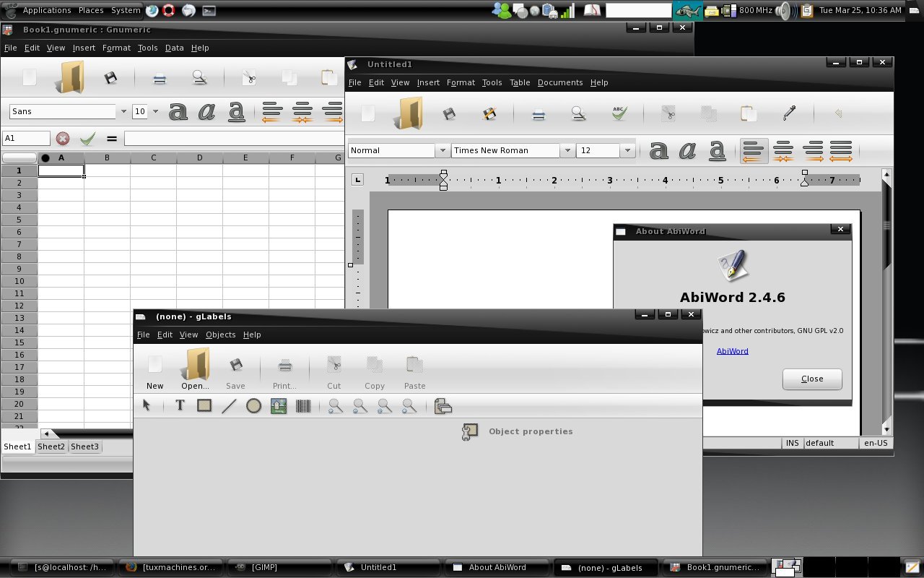This screenshot has height=578, width=924.
Task: Cancel cell entry with red X
Action: 63,138
